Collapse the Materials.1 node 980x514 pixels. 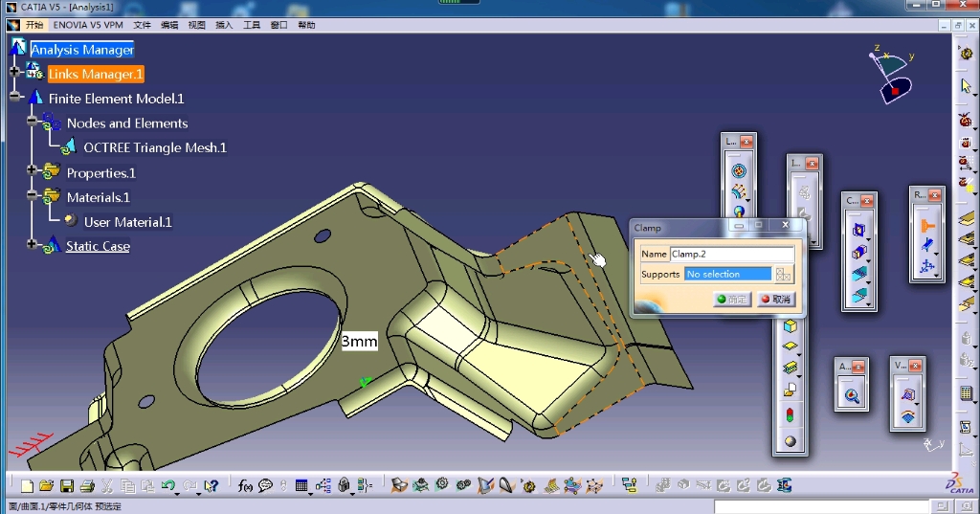(32, 195)
